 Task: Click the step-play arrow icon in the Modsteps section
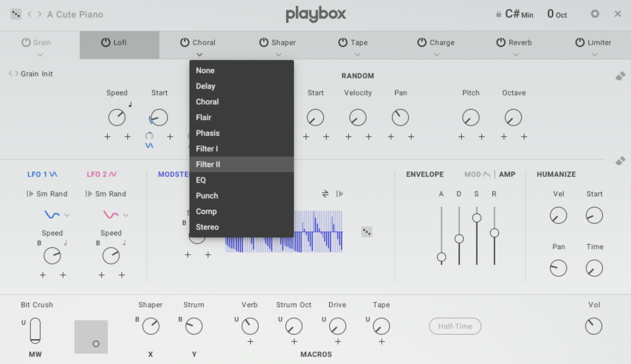(x=340, y=194)
